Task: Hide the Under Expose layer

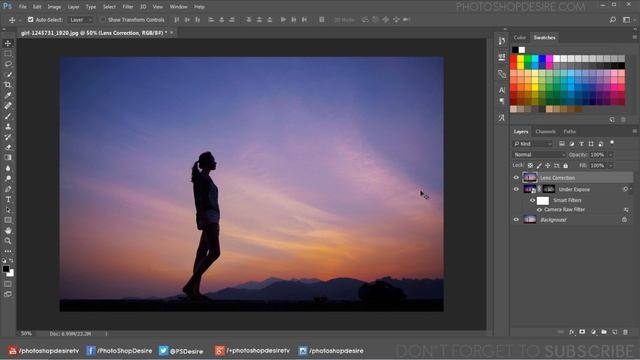Action: point(516,189)
